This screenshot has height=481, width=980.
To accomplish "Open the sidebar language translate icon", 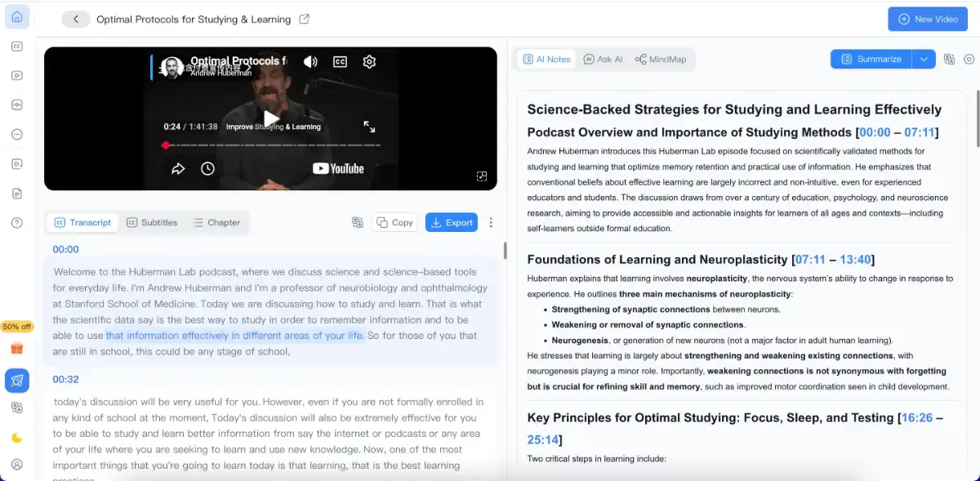I will (17, 408).
